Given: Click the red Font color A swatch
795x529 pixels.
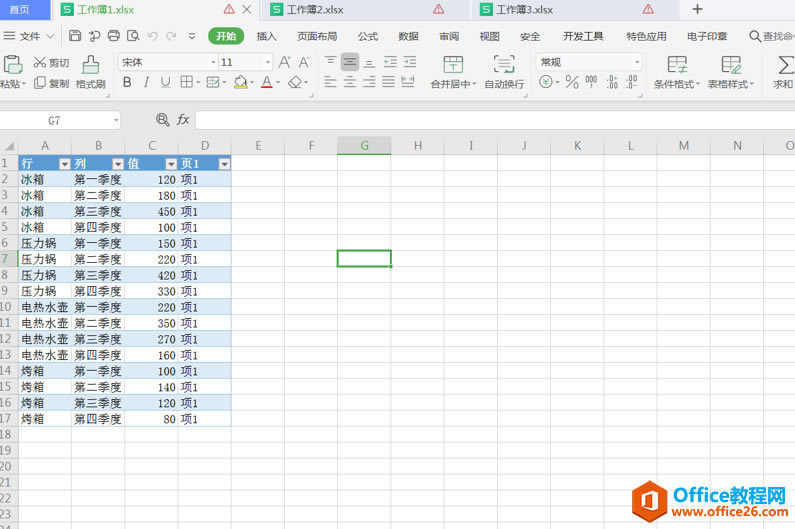Looking at the screenshot, I should pyautogui.click(x=267, y=82).
